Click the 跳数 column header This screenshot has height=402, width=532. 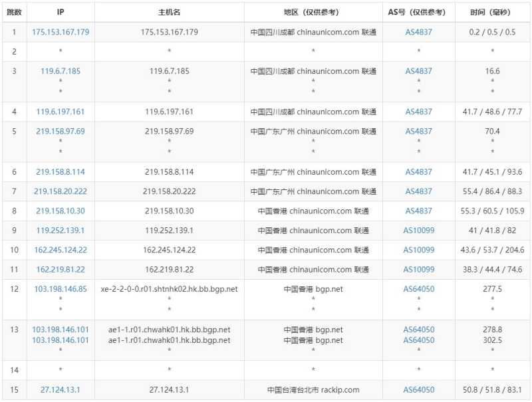click(13, 11)
